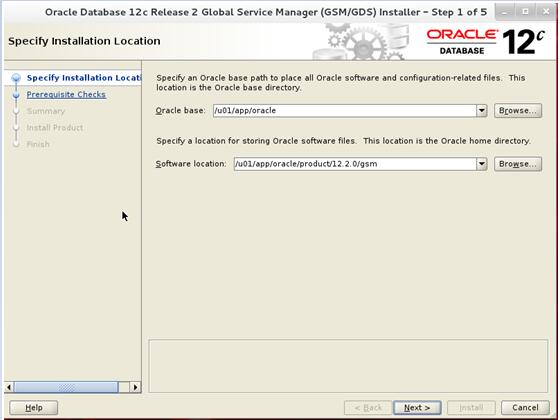Image resolution: width=560 pixels, height=420 pixels.
Task: Click the Summary step in sidebar
Action: click(x=46, y=111)
